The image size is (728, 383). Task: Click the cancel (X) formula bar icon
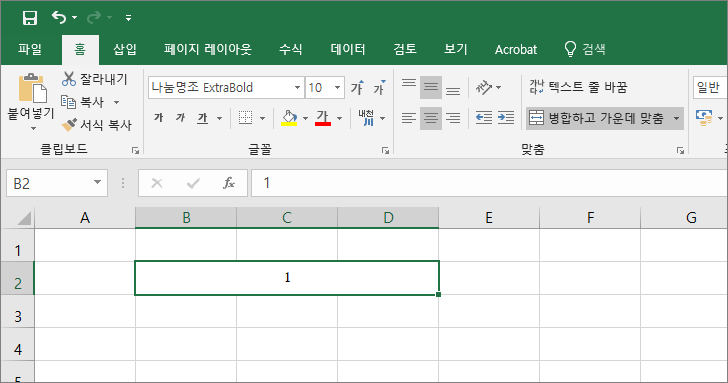pos(157,183)
